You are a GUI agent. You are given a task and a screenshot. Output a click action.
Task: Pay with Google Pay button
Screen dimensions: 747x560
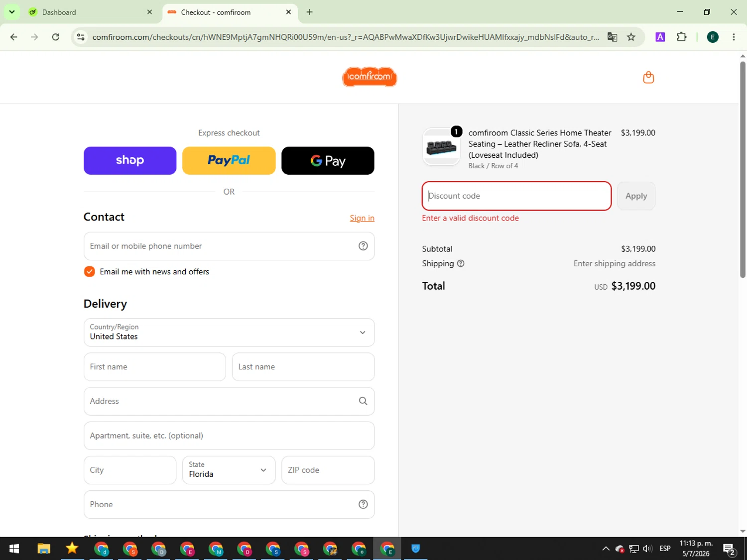328,160
